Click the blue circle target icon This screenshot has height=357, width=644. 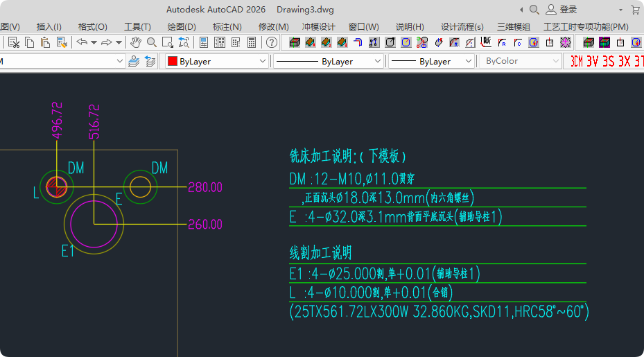[406, 42]
